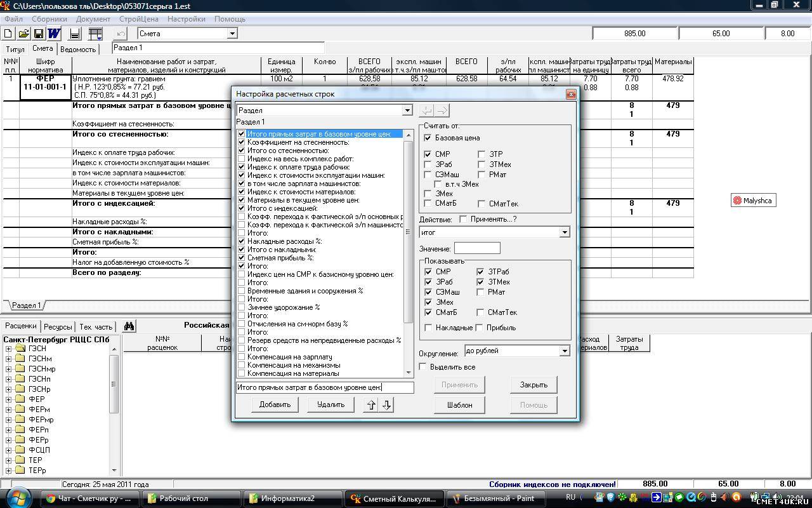This screenshot has height=508, width=812.
Task: Move selected row up with arrow
Action: (371, 405)
